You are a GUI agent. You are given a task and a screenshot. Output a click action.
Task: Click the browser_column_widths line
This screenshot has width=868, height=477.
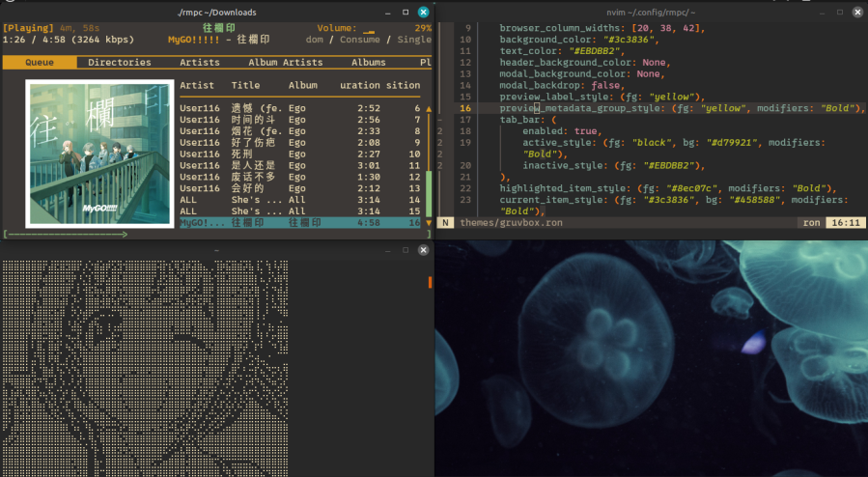click(602, 28)
